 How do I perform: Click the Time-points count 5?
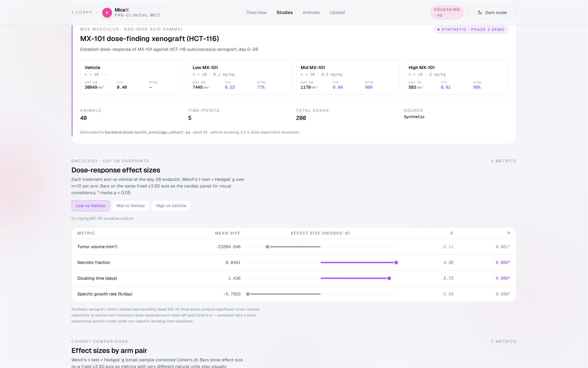pyautogui.click(x=190, y=118)
